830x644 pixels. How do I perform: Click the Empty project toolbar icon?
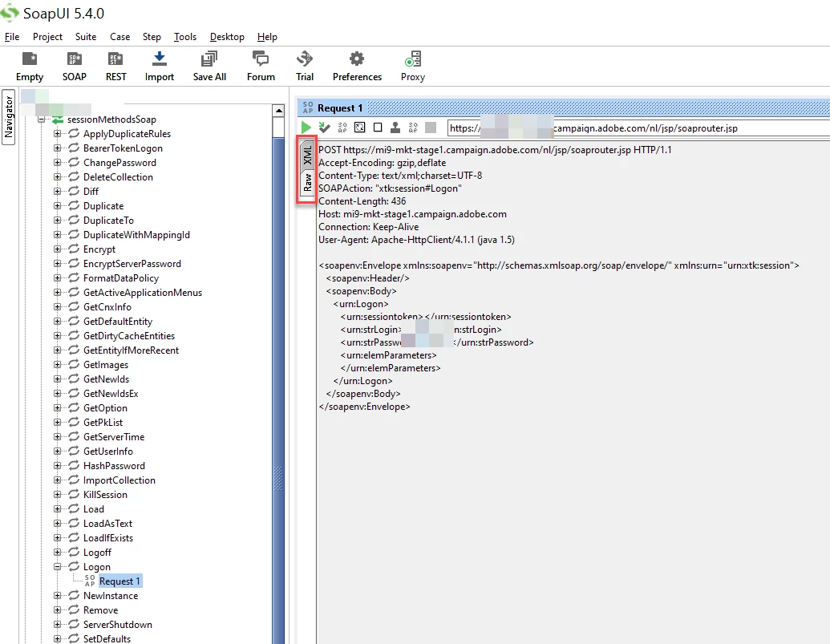[30, 59]
